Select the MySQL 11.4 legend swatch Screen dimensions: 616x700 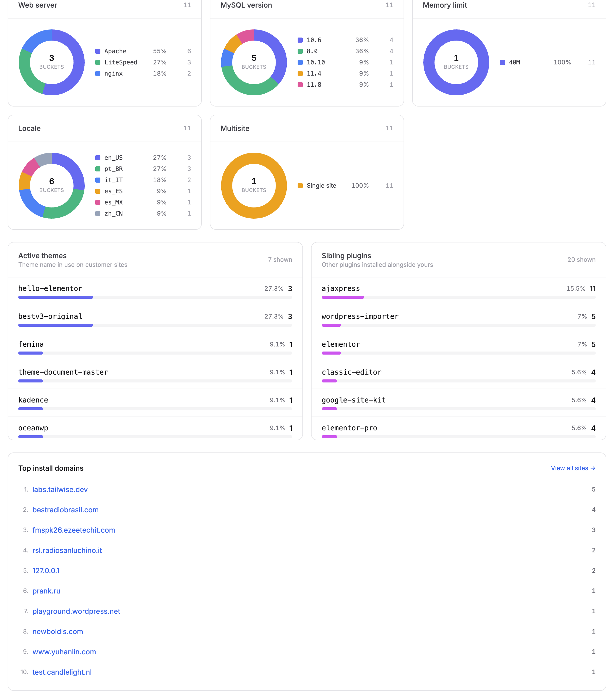point(300,73)
